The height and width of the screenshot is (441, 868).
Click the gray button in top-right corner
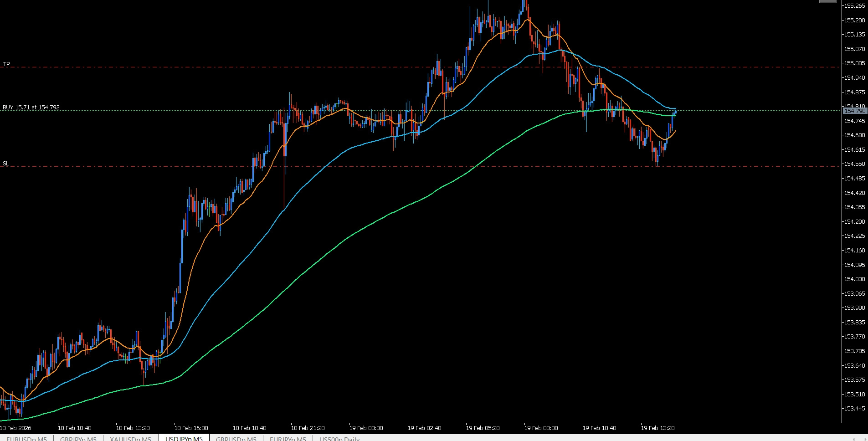828,1
